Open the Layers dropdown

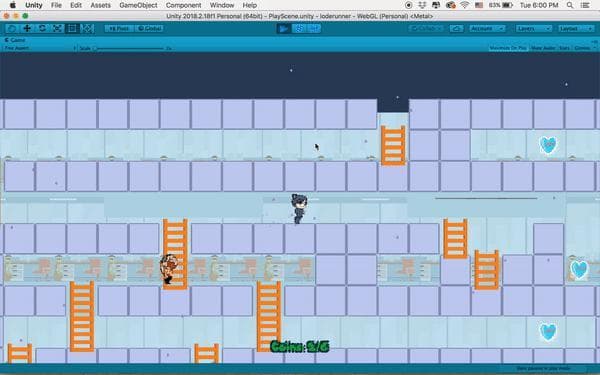533,28
